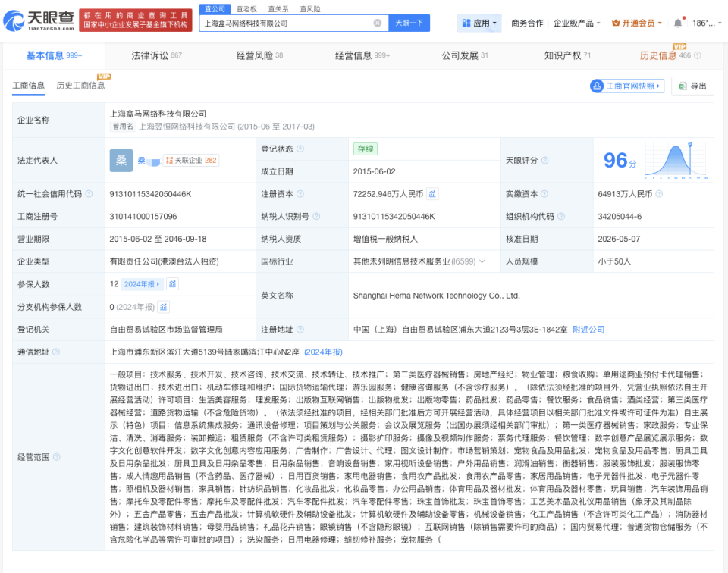Click the red banner 都在用的商业查询工具
This screenshot has height=573, width=728.
click(136, 20)
